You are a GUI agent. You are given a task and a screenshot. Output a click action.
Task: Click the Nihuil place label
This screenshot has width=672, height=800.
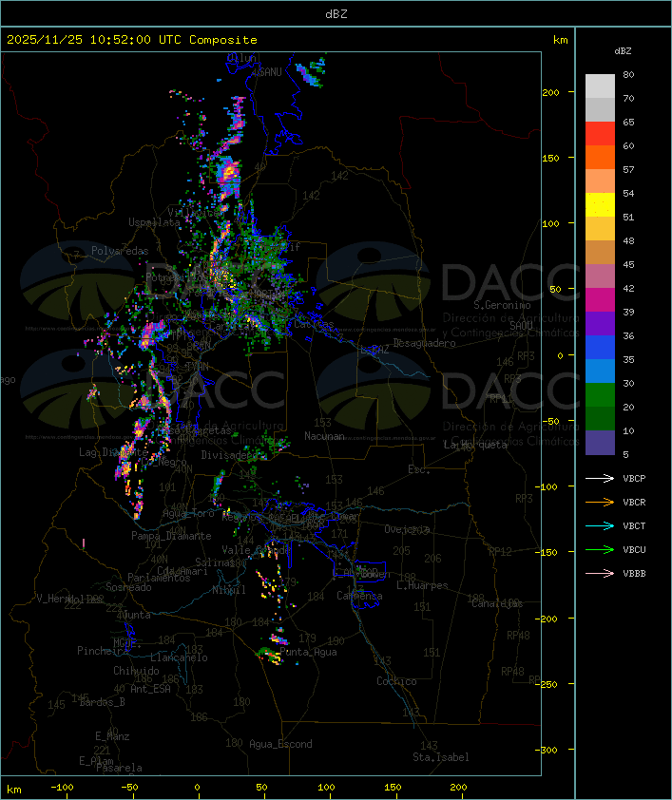click(229, 590)
